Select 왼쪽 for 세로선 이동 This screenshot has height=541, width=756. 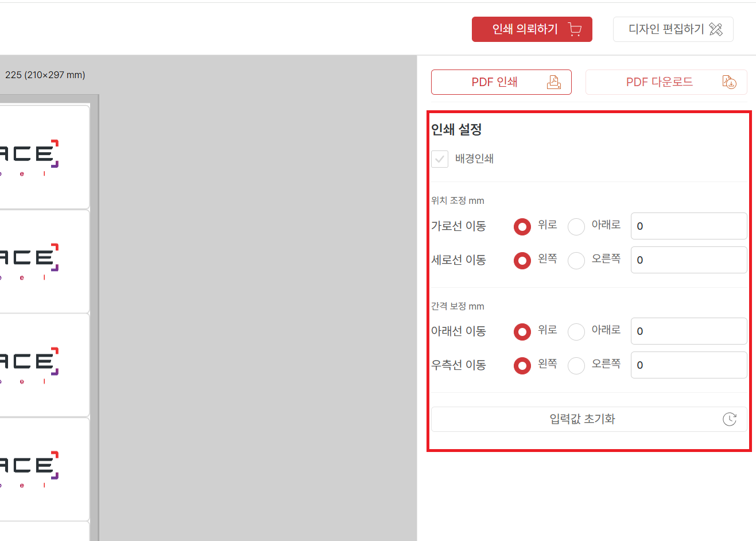click(x=522, y=260)
